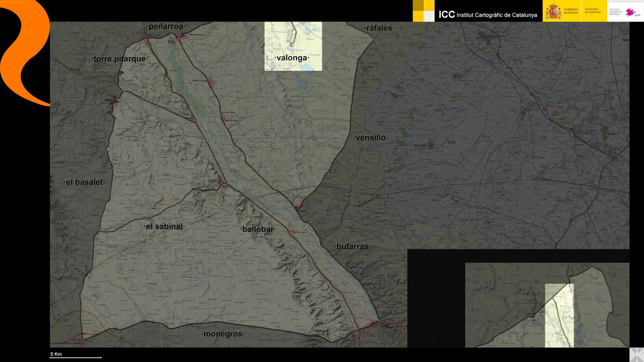This screenshot has width=644, height=362.
Task: Click the yellow square ICC emblem
Action: tap(423, 11)
